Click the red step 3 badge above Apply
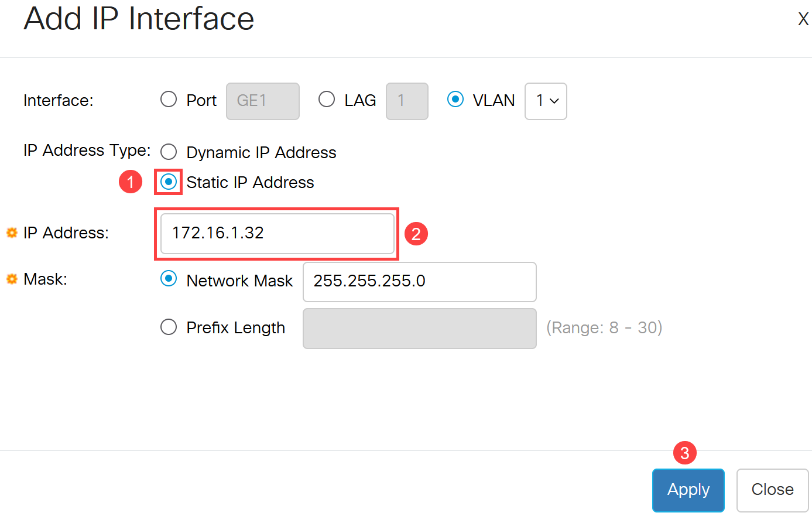The width and height of the screenshot is (812, 516). (685, 453)
